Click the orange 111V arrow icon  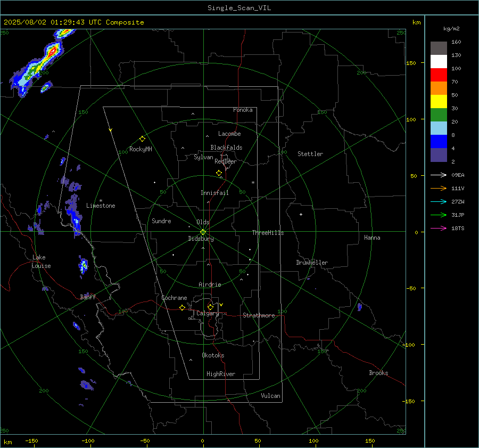(439, 189)
